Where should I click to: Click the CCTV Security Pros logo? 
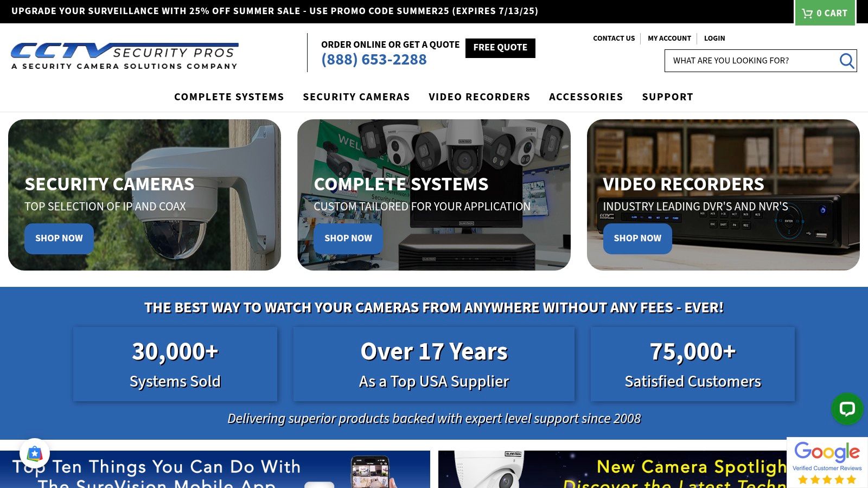click(x=124, y=56)
